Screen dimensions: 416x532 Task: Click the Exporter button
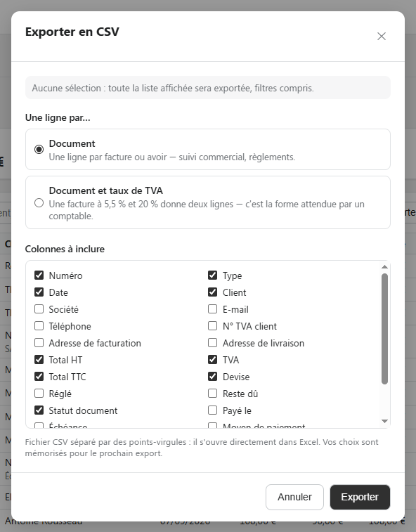(x=360, y=497)
